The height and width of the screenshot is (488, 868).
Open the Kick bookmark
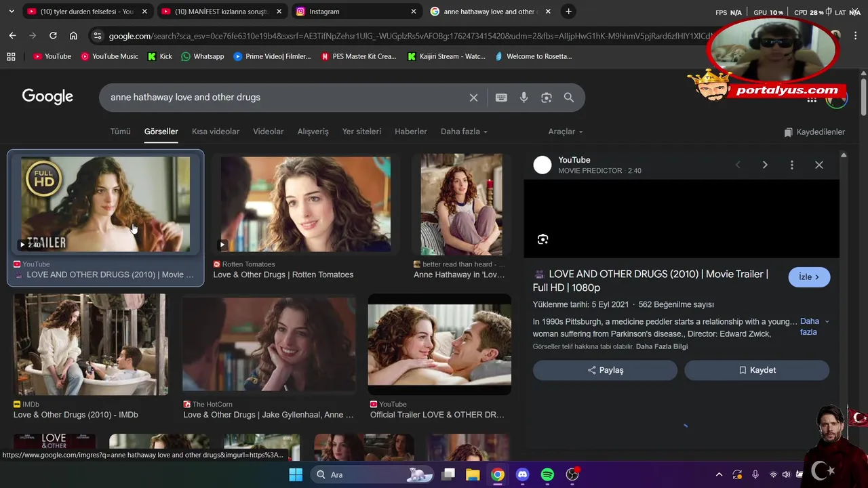coord(160,56)
